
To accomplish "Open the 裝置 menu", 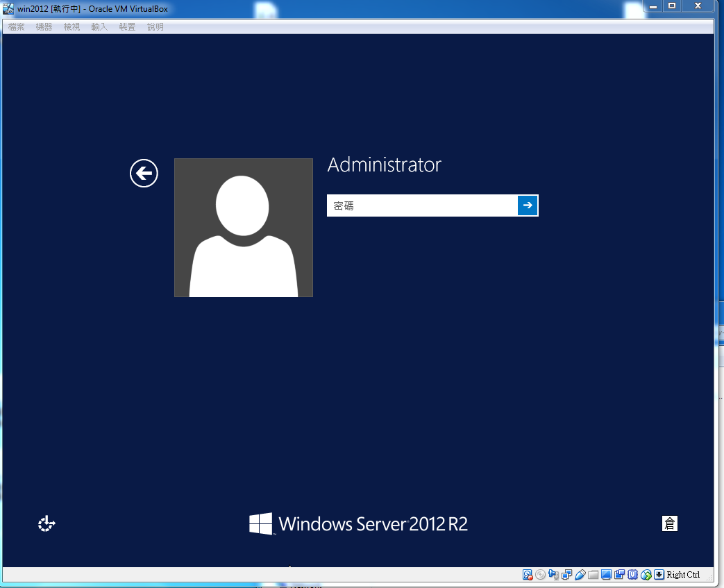I will tap(127, 27).
